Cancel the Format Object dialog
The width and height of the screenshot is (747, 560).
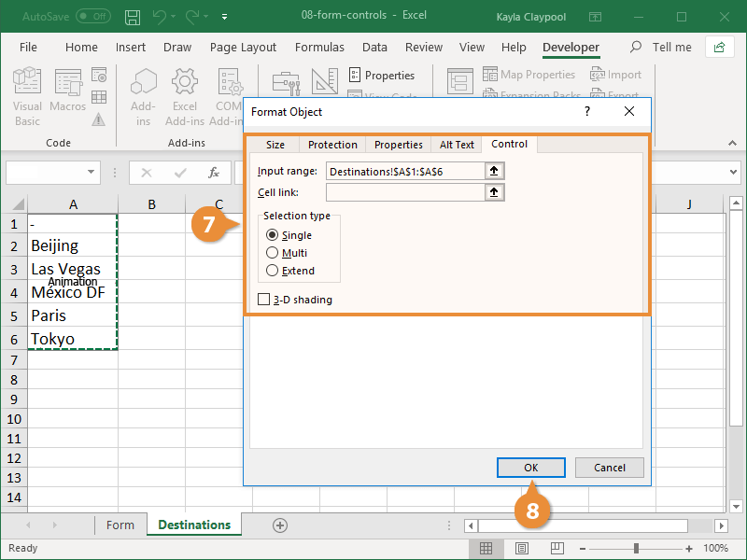609,467
